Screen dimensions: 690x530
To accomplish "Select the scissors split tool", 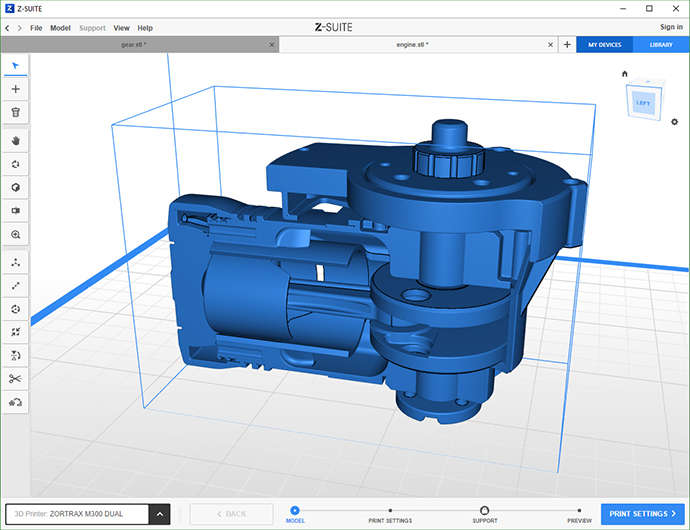I will (15, 378).
